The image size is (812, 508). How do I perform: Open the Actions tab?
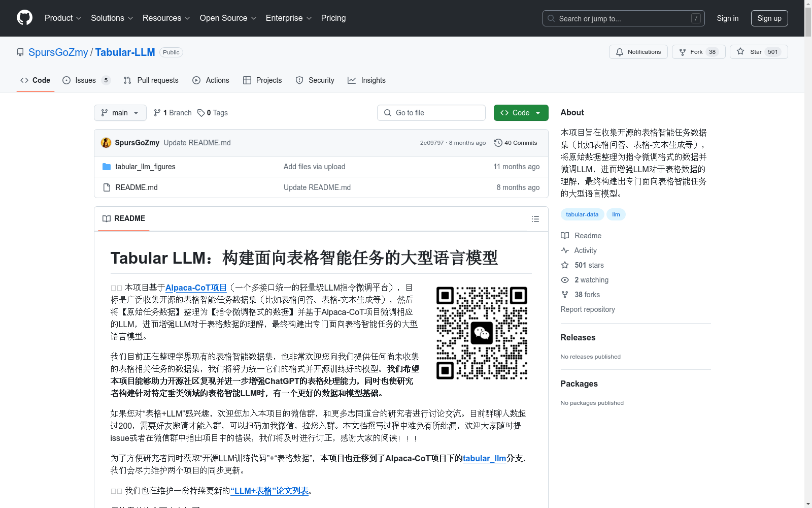click(211, 80)
